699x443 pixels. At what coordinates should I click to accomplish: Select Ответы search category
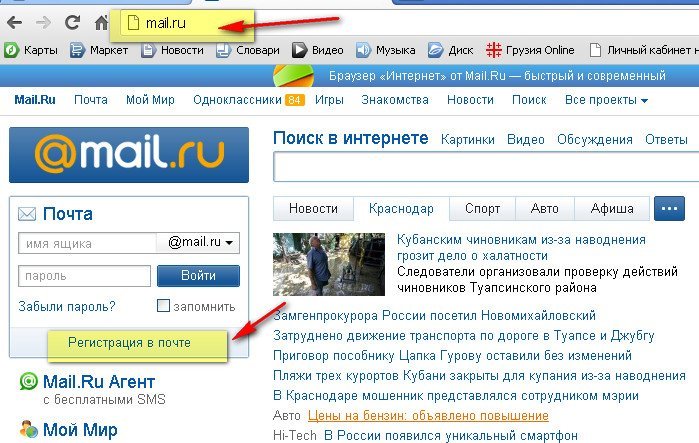[x=666, y=139]
